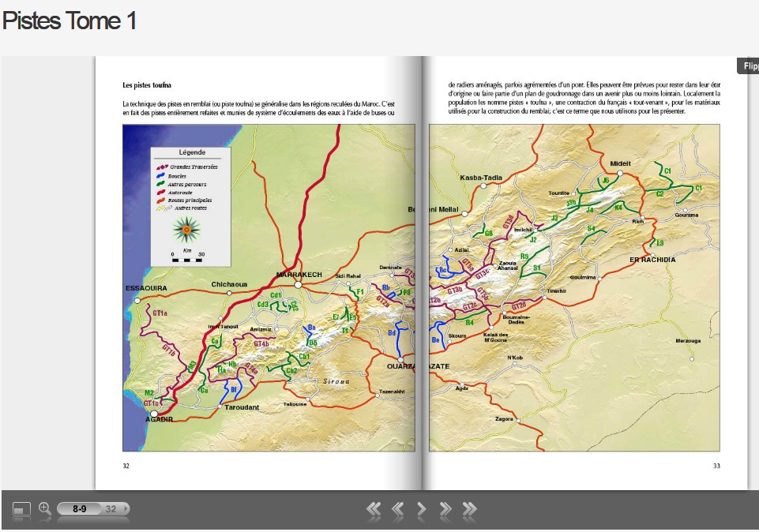Click the Km scale bar in the legend
This screenshot has height=532, width=759.
coord(187,260)
